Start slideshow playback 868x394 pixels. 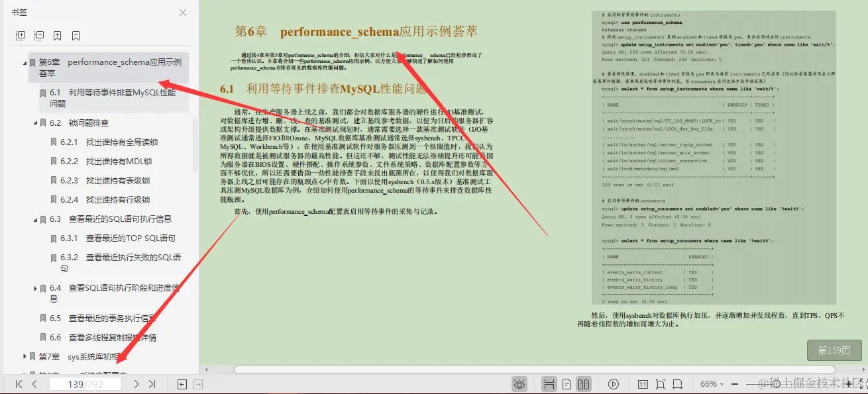(614, 384)
